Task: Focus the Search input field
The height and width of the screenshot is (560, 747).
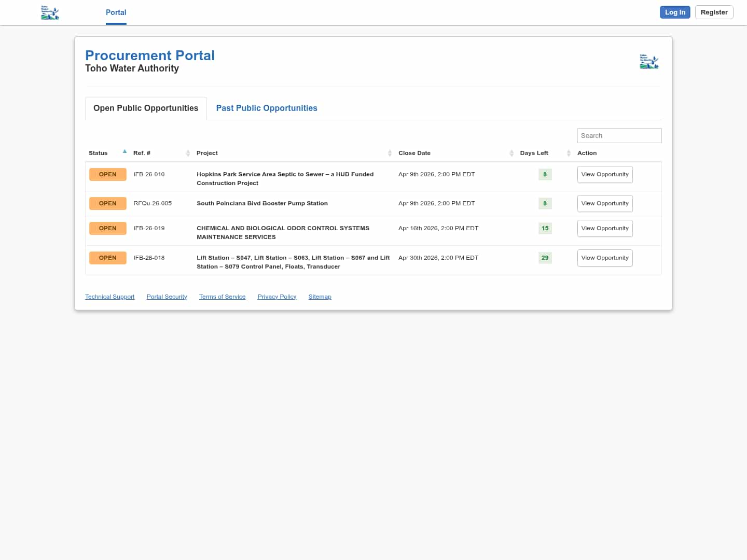Action: pos(619,135)
